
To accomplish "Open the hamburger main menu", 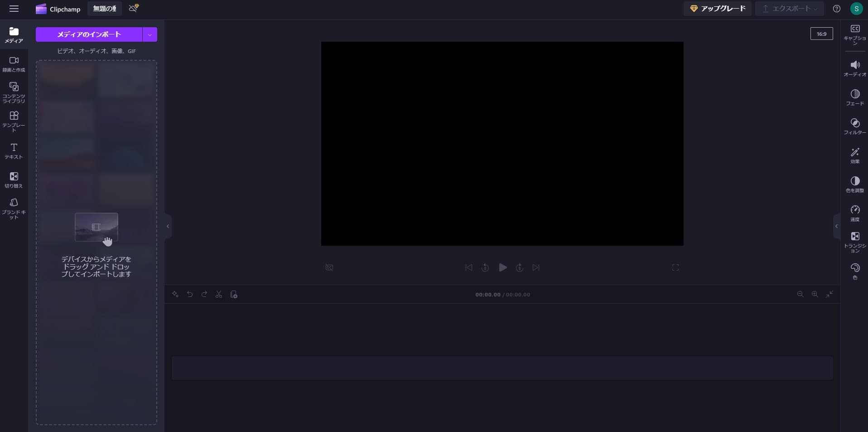I will (x=14, y=9).
